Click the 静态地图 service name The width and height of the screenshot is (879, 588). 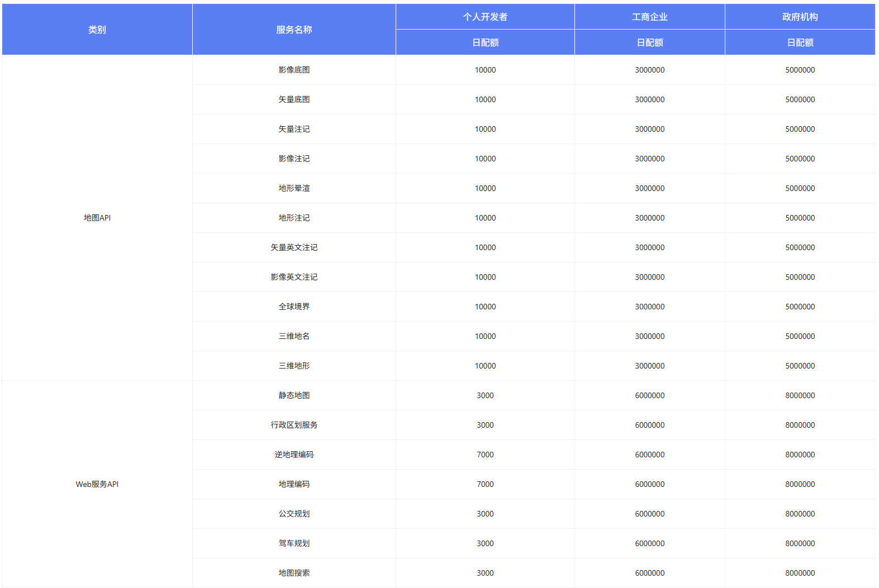[x=294, y=395]
